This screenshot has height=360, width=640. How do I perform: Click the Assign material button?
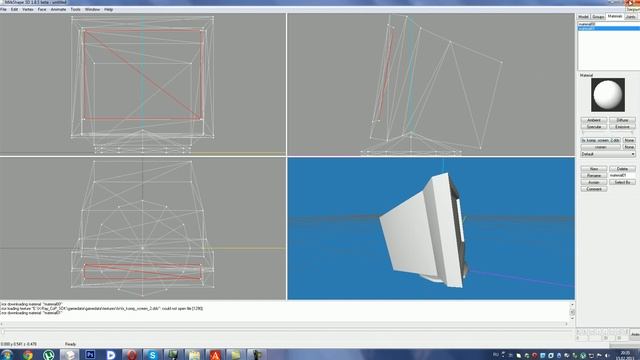click(594, 182)
